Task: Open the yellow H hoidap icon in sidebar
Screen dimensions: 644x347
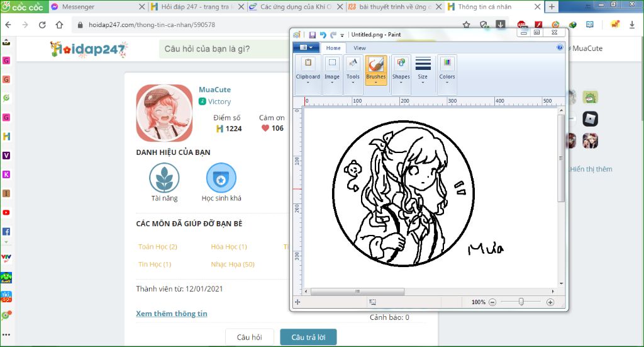Action: 6,137
